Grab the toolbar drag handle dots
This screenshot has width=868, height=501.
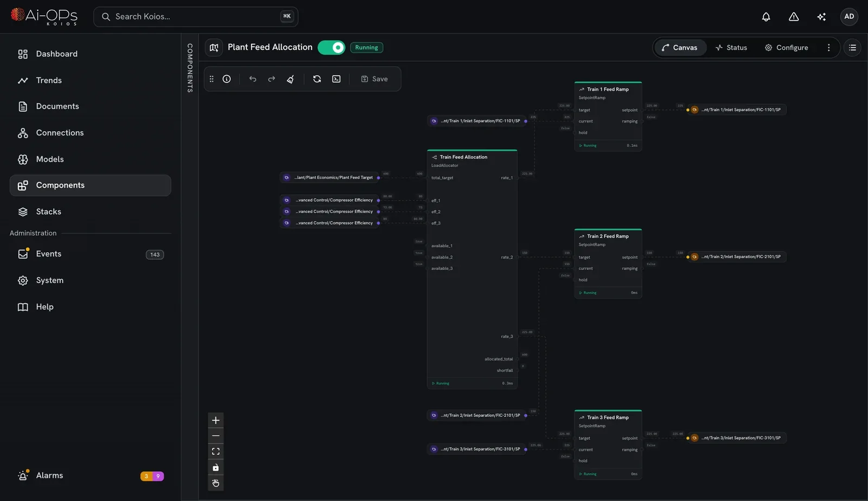click(212, 79)
